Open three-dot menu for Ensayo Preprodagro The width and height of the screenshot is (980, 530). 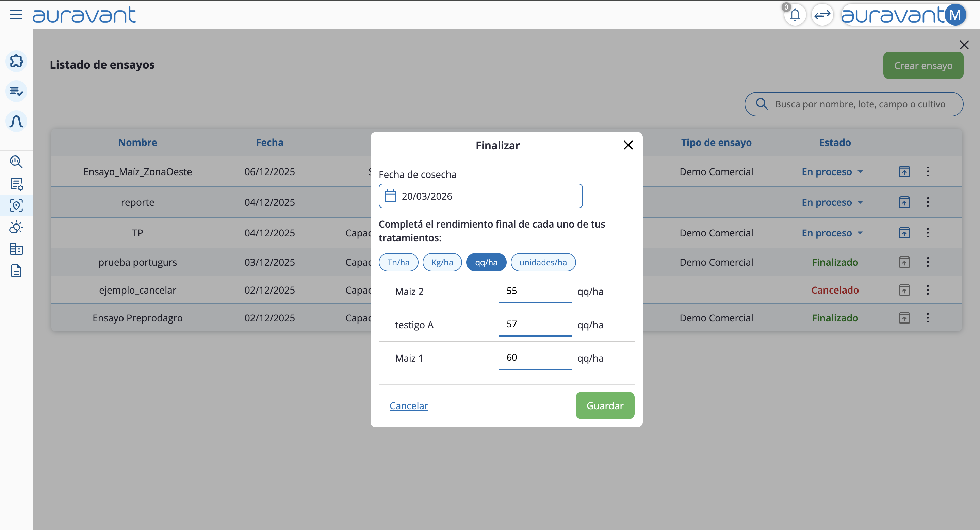[928, 318]
